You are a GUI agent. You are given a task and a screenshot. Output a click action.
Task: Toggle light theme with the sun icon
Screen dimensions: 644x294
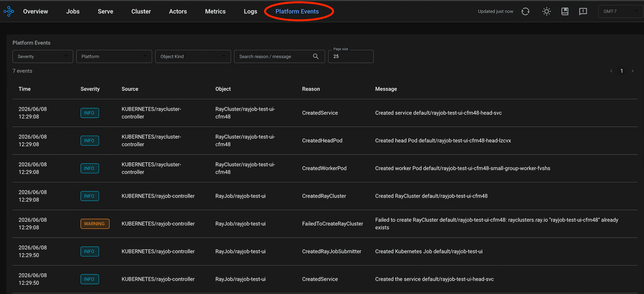(x=547, y=12)
